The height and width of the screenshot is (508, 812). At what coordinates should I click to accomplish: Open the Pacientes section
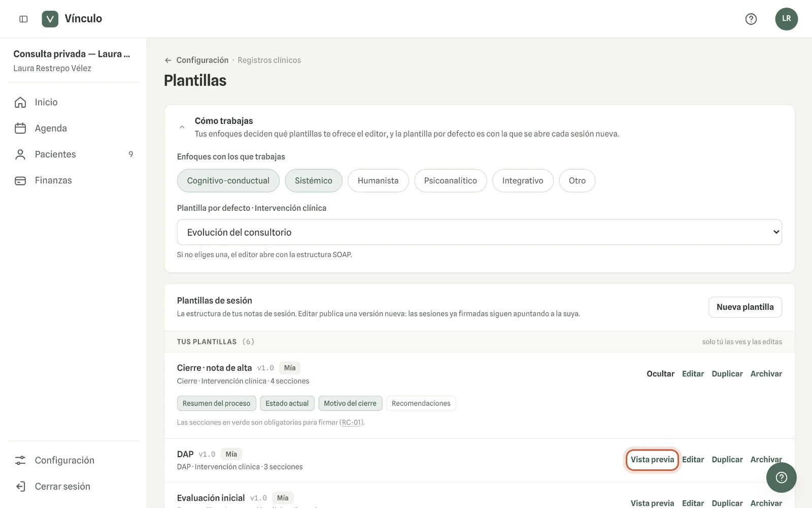point(73,154)
